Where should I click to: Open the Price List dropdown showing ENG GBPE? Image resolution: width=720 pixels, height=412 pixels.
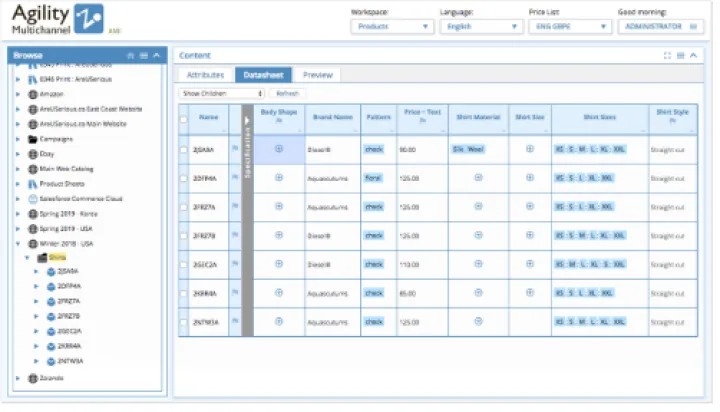click(562, 27)
